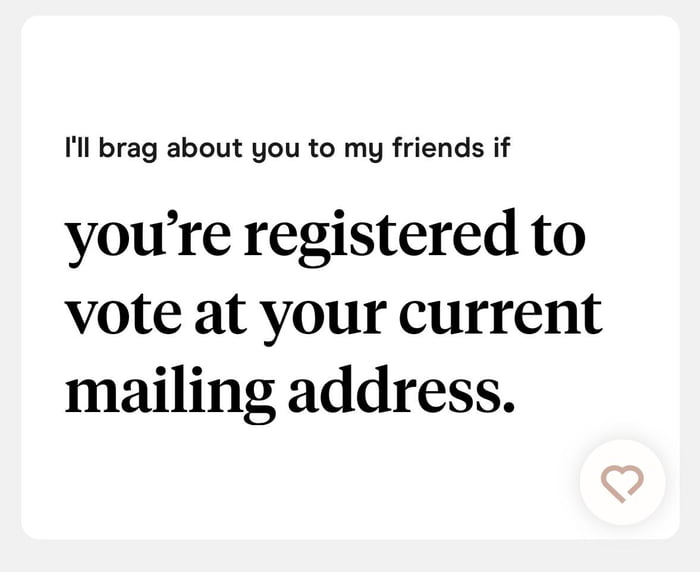
Task: Click the word "friends" in the prompt
Action: (x=444, y=150)
